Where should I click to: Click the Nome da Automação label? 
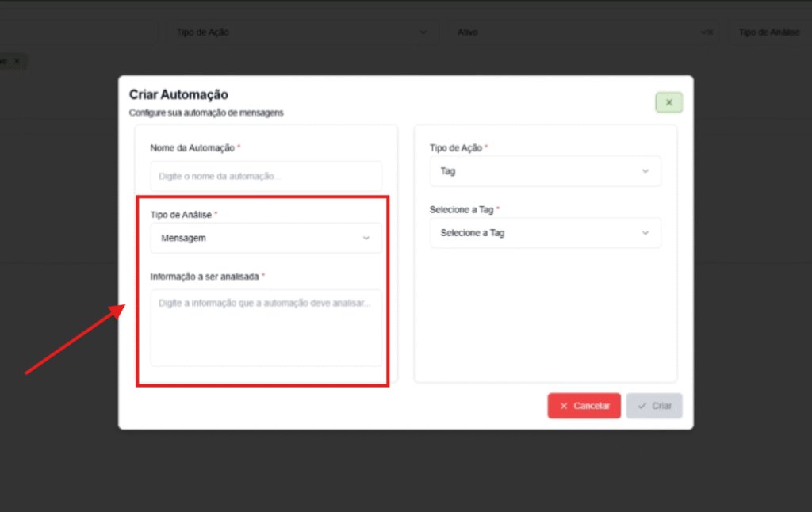click(x=191, y=148)
